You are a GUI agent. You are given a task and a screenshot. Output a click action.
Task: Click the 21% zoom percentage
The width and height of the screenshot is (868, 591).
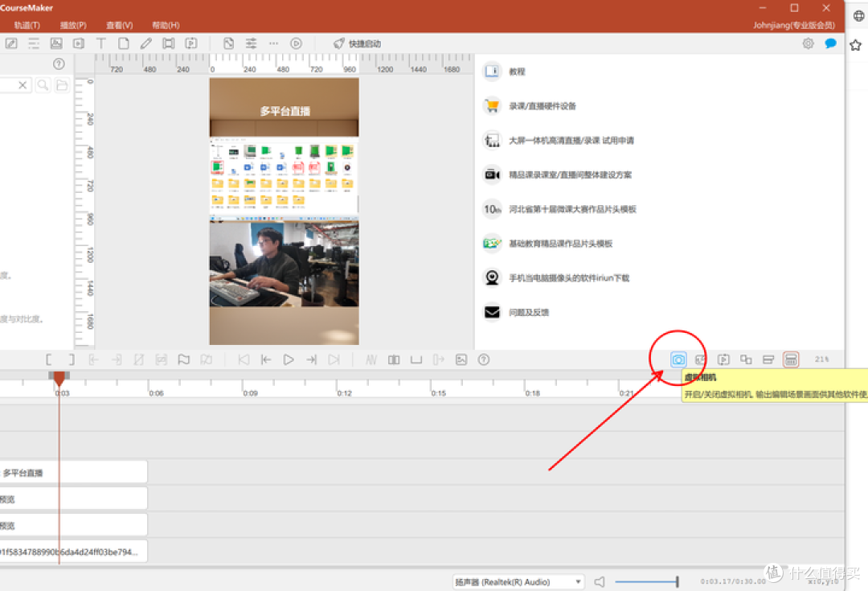821,359
